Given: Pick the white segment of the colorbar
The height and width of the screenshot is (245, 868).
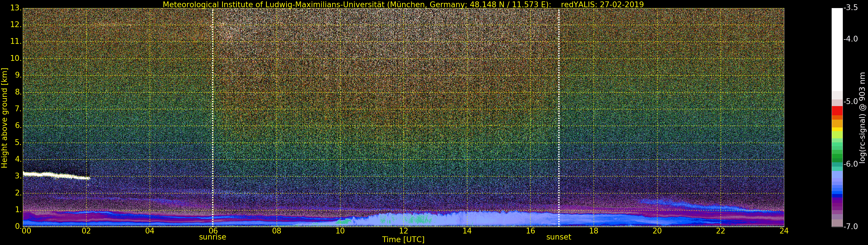Looking at the screenshot, I should pos(837,50).
